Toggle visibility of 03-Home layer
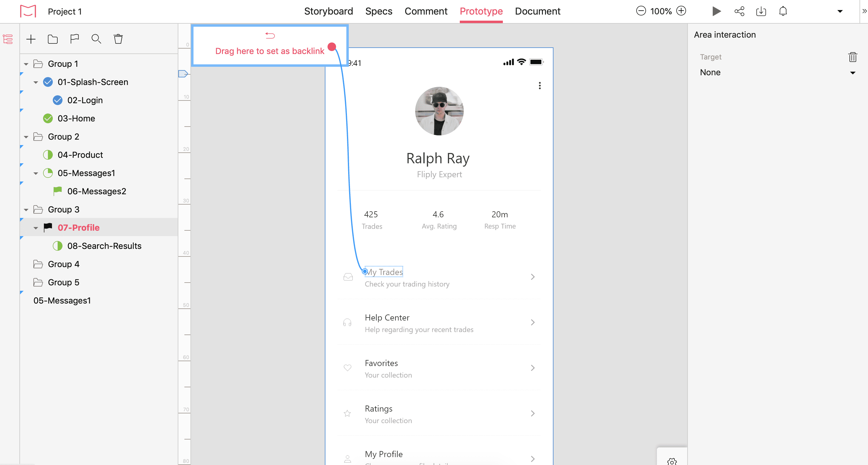 [x=48, y=118]
